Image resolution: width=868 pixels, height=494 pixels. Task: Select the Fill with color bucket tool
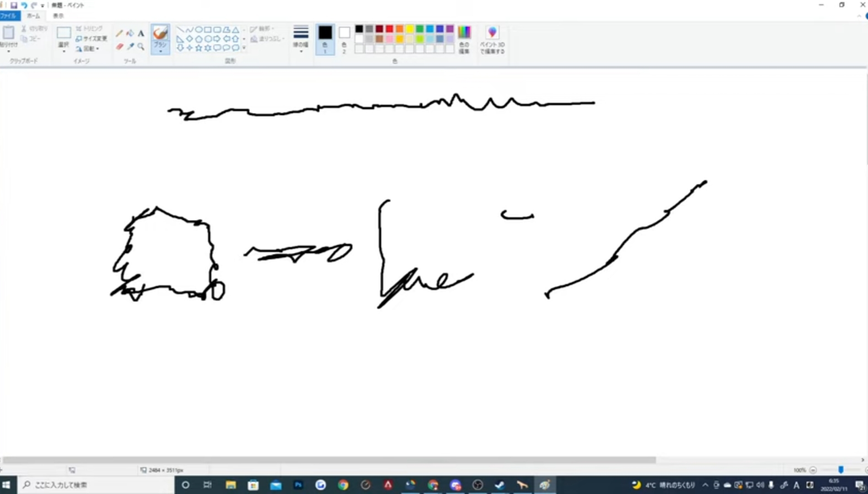click(x=130, y=33)
